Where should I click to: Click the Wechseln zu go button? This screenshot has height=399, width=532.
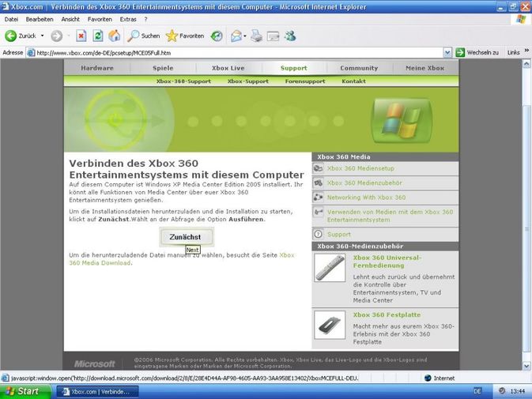pos(477,53)
